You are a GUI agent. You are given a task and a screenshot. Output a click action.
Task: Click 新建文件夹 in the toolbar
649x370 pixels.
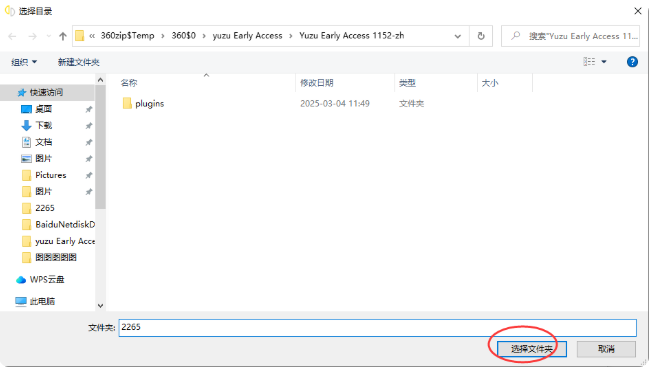click(x=79, y=62)
